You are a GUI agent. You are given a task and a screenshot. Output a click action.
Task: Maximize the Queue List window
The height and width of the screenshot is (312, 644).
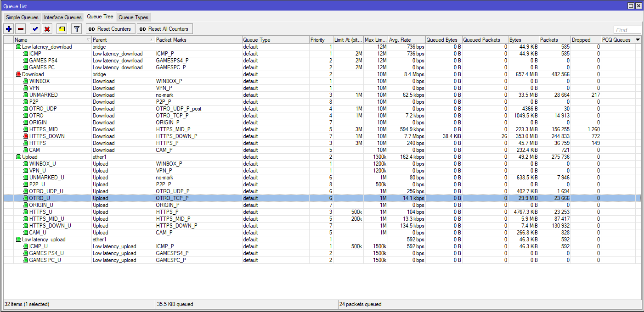631,6
